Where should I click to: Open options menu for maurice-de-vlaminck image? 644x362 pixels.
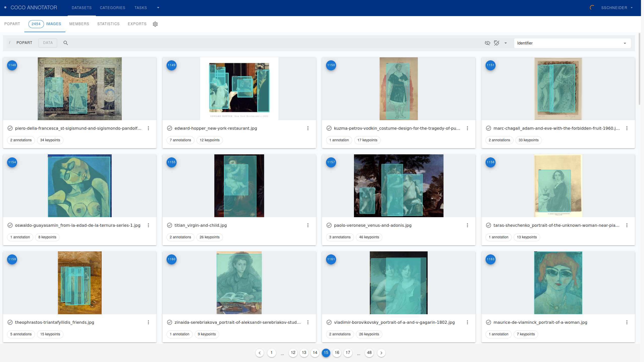(627, 322)
